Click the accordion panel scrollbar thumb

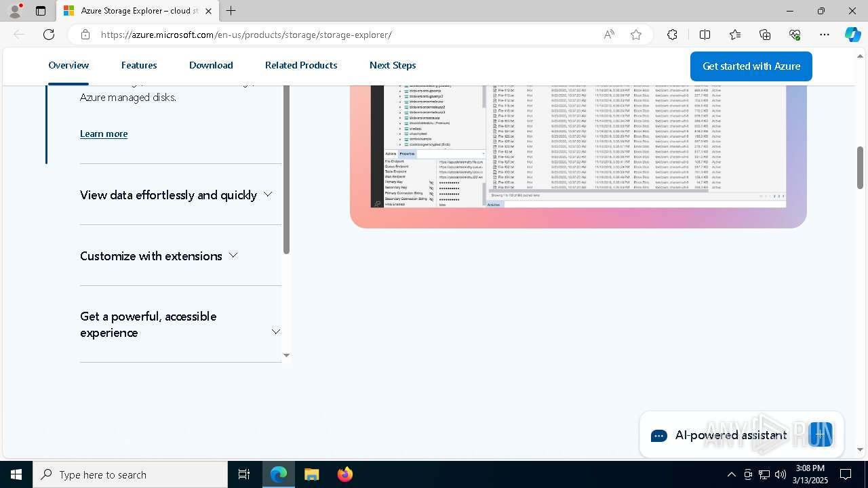tap(286, 169)
